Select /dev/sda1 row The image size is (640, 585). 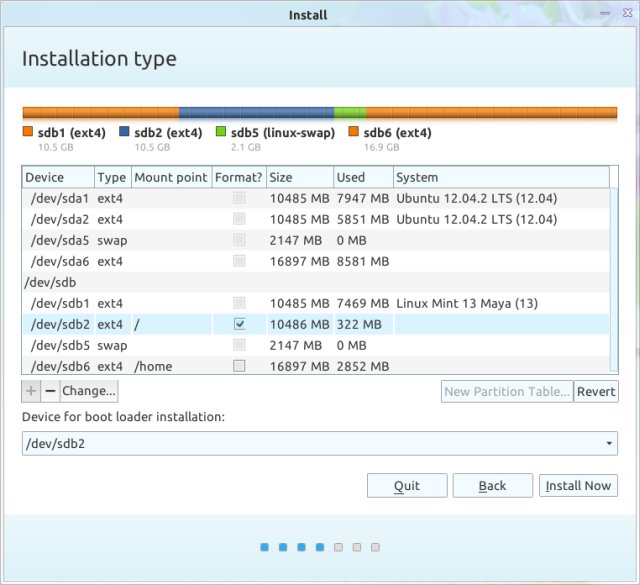click(x=316, y=198)
